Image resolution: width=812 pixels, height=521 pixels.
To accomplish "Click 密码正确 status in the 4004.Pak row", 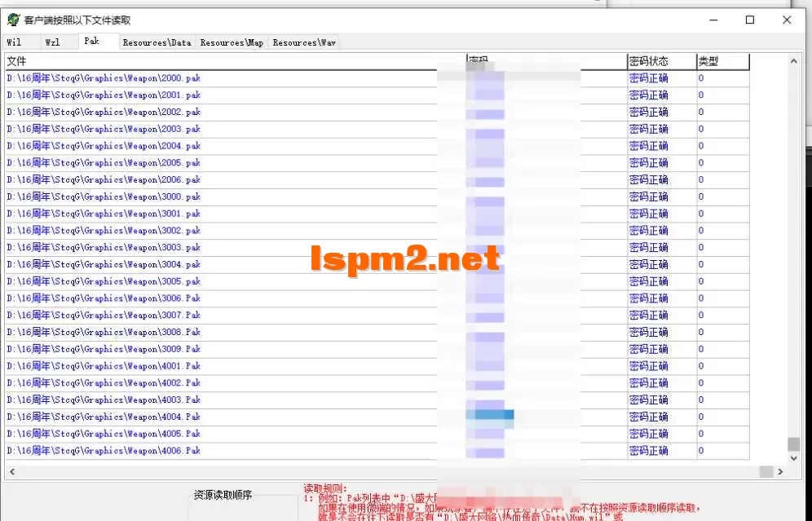I will click(648, 417).
